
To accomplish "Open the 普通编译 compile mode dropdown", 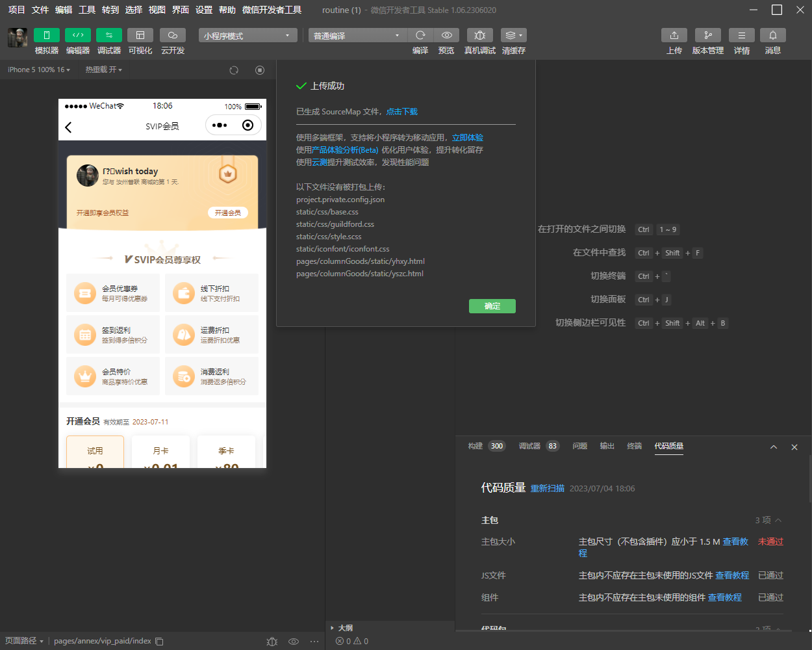I will pos(357,36).
